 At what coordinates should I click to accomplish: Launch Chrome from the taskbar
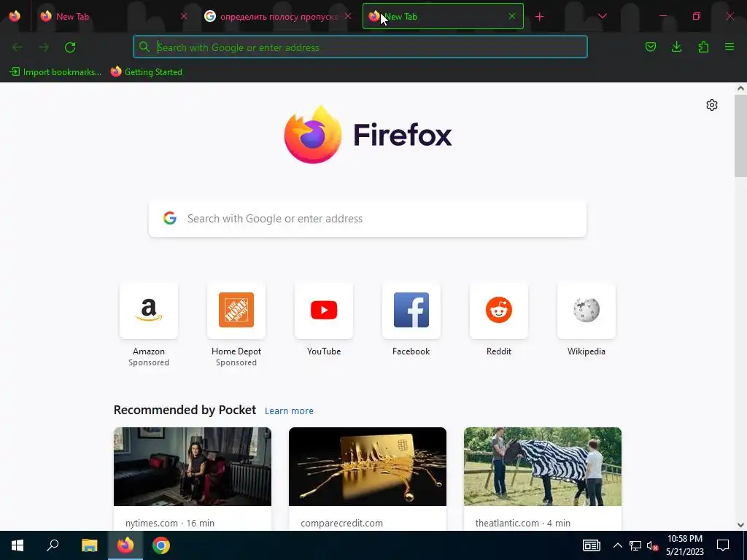pyautogui.click(x=161, y=545)
